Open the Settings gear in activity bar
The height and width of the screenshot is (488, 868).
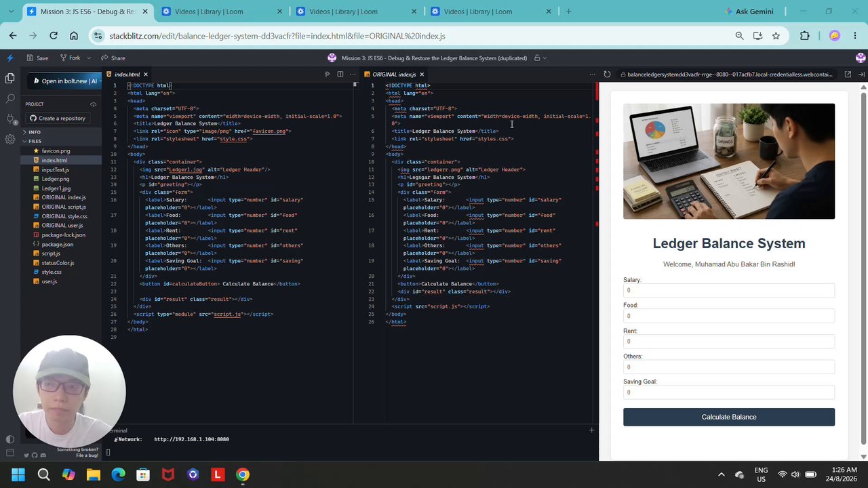click(x=9, y=140)
